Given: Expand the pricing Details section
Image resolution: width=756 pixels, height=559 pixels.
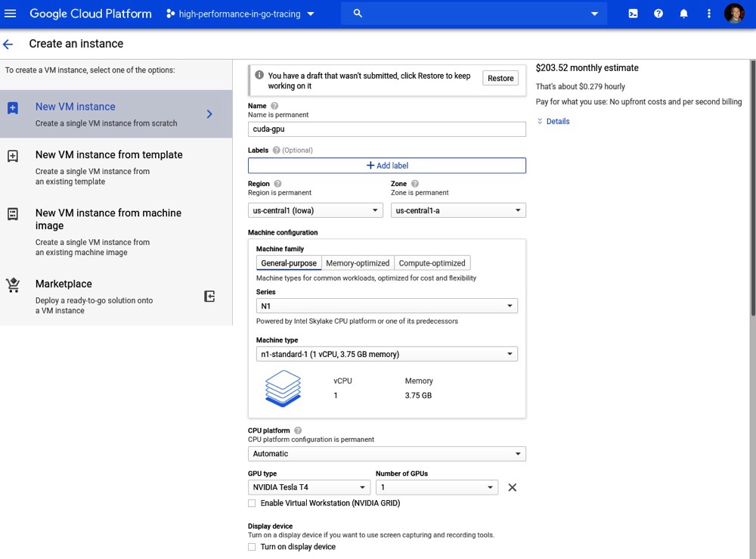Looking at the screenshot, I should click(553, 122).
